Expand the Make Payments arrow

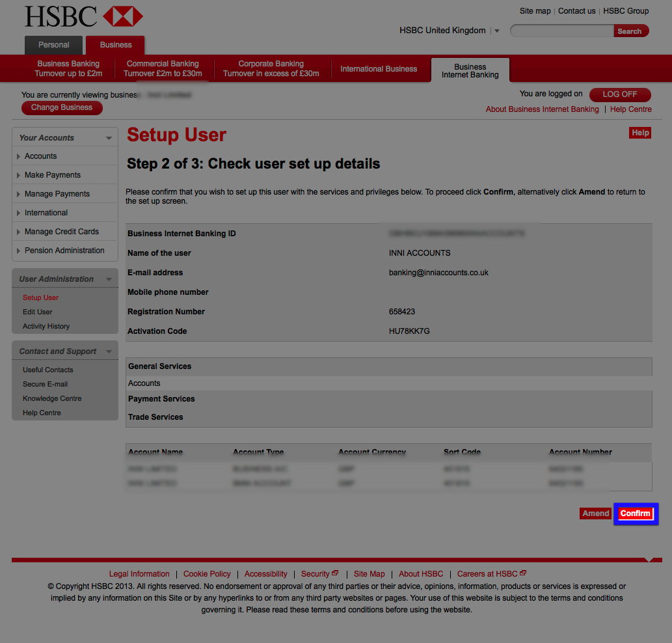click(18, 175)
